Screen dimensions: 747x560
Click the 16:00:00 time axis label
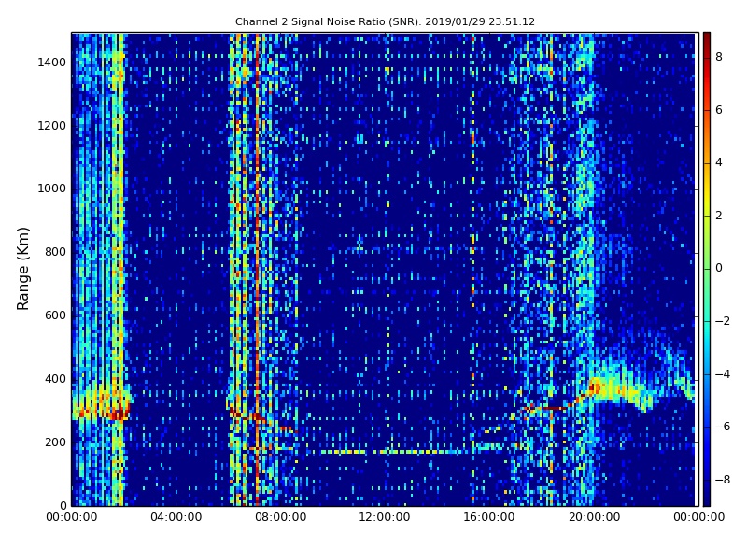click(x=489, y=517)
